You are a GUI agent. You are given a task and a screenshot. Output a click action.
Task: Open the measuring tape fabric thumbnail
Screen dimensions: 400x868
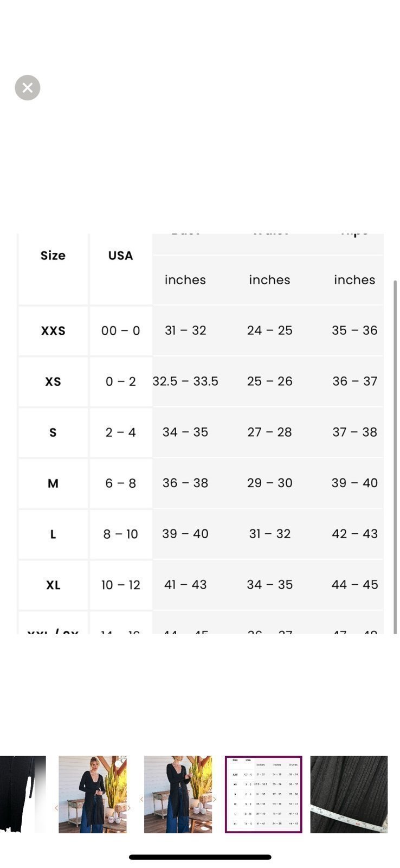349,794
